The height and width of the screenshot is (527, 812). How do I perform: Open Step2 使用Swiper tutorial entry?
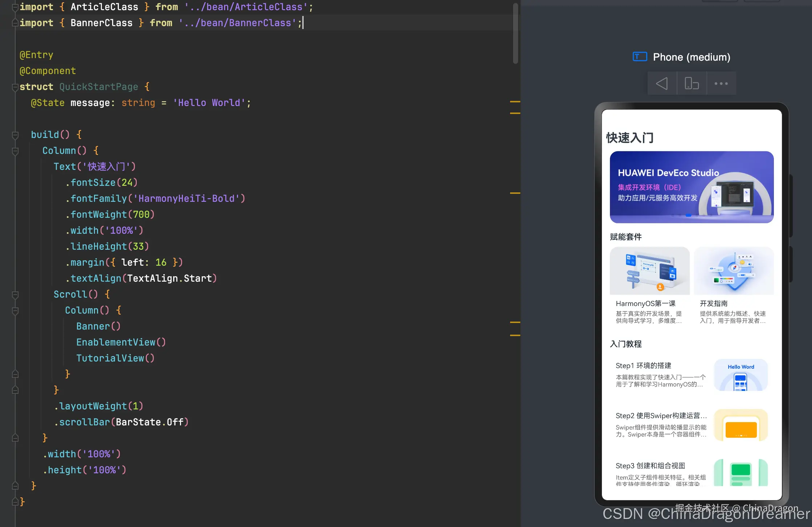[x=661, y=416]
